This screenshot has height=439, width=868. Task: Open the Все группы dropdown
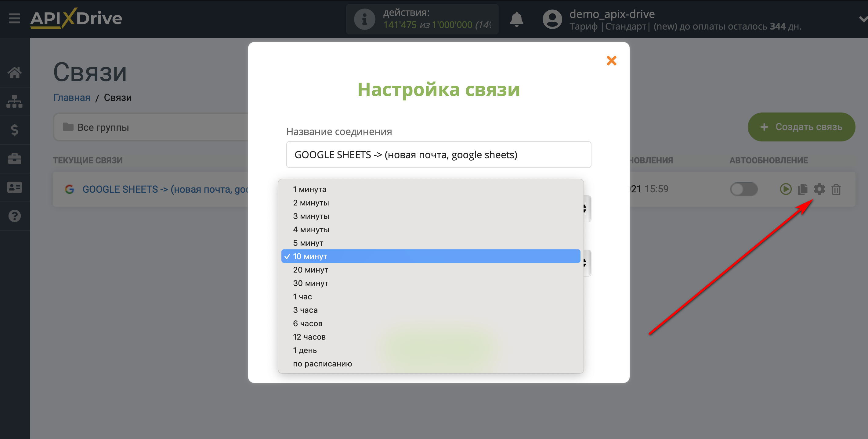click(x=151, y=127)
